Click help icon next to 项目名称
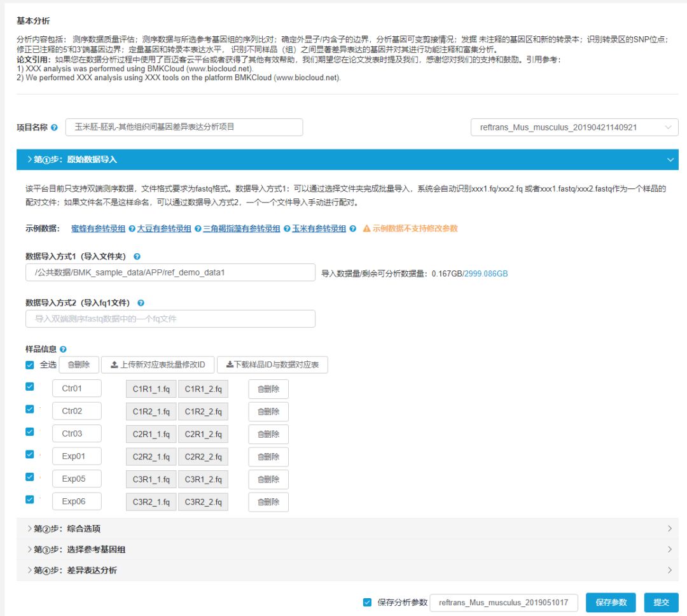 54,128
